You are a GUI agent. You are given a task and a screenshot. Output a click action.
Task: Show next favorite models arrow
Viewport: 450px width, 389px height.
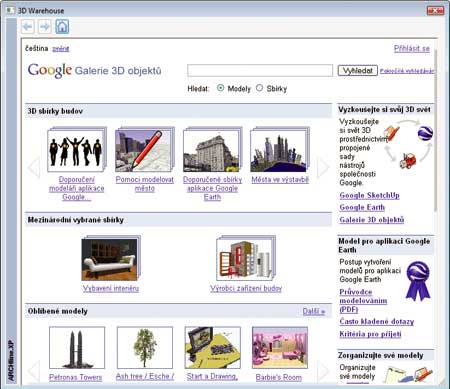point(323,370)
